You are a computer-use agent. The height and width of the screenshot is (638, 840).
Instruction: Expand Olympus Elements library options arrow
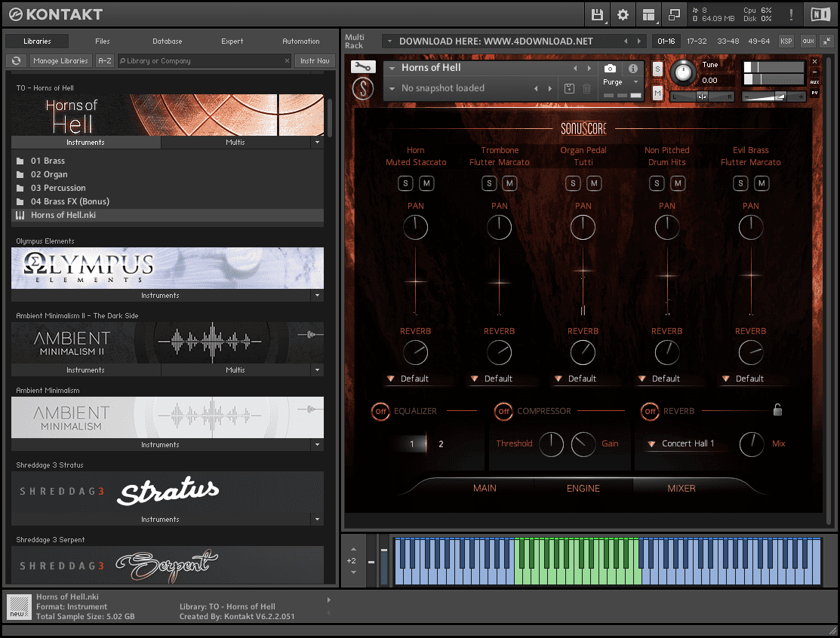pos(317,296)
